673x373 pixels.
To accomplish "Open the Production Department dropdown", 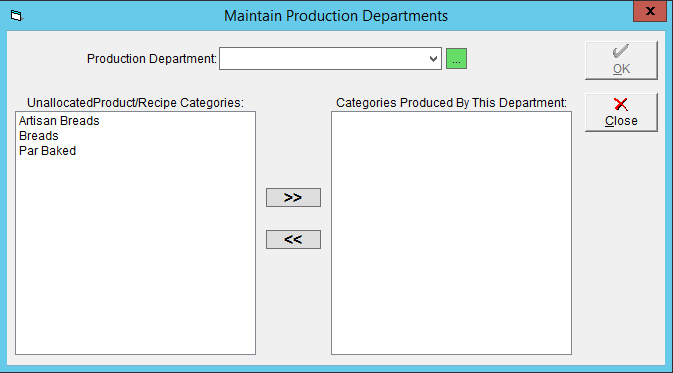I will click(x=433, y=59).
